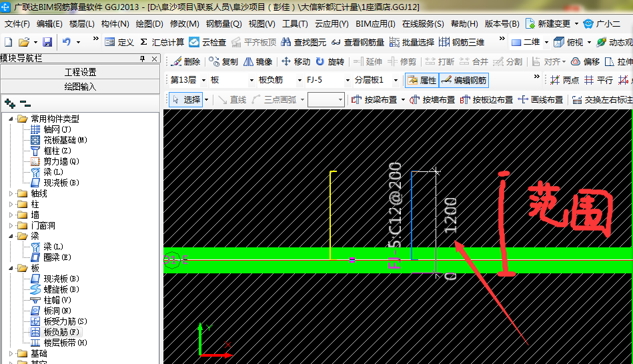Viewport: 633px width, 364px height.
Task: Select 板受力筋(S) in tree
Action: [65, 321]
